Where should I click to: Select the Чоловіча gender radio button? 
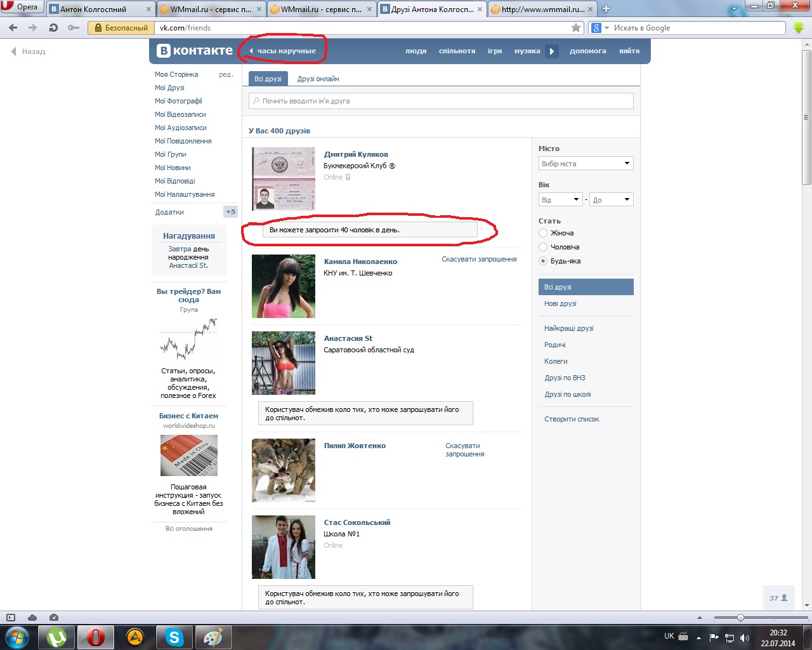click(543, 247)
